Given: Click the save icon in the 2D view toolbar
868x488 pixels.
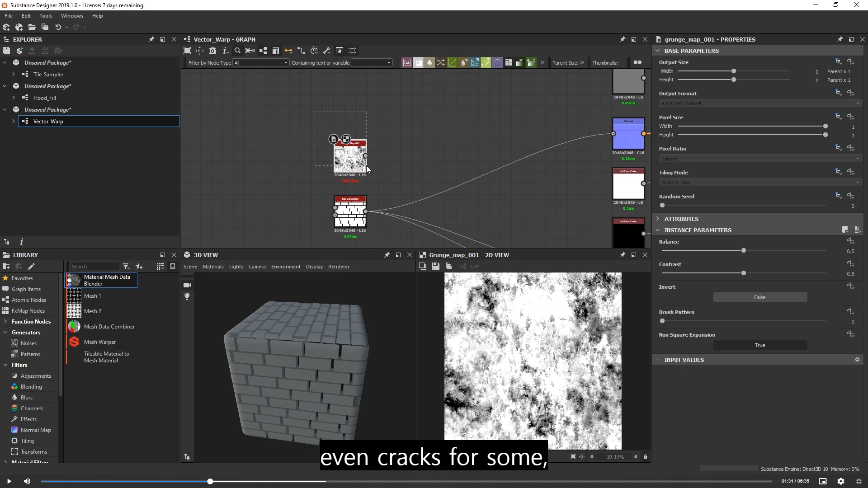Looking at the screenshot, I should pos(435,266).
